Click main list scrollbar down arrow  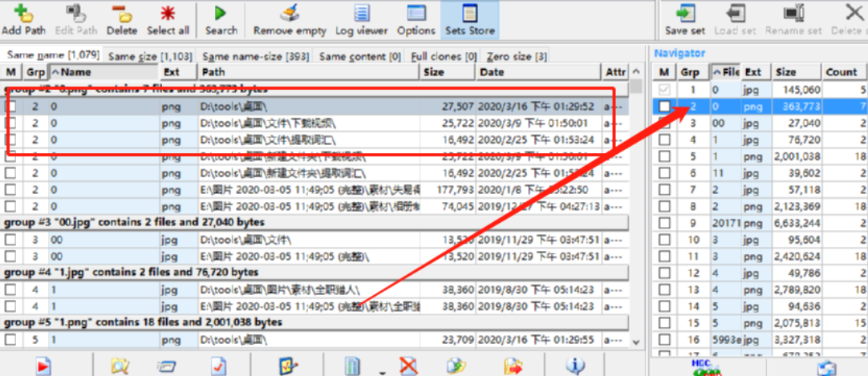pyautogui.click(x=636, y=343)
